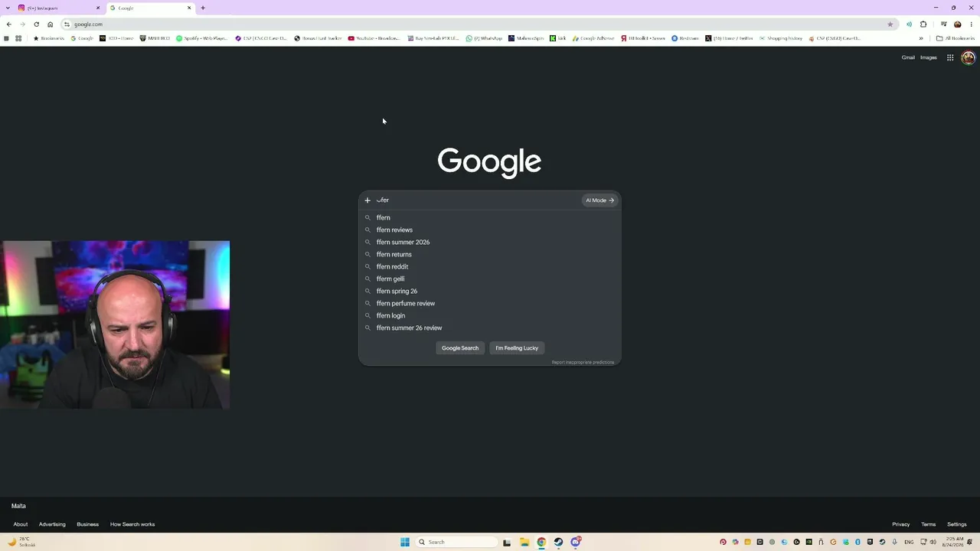Open the Windows Start menu
This screenshot has width=980, height=551.
click(x=405, y=542)
